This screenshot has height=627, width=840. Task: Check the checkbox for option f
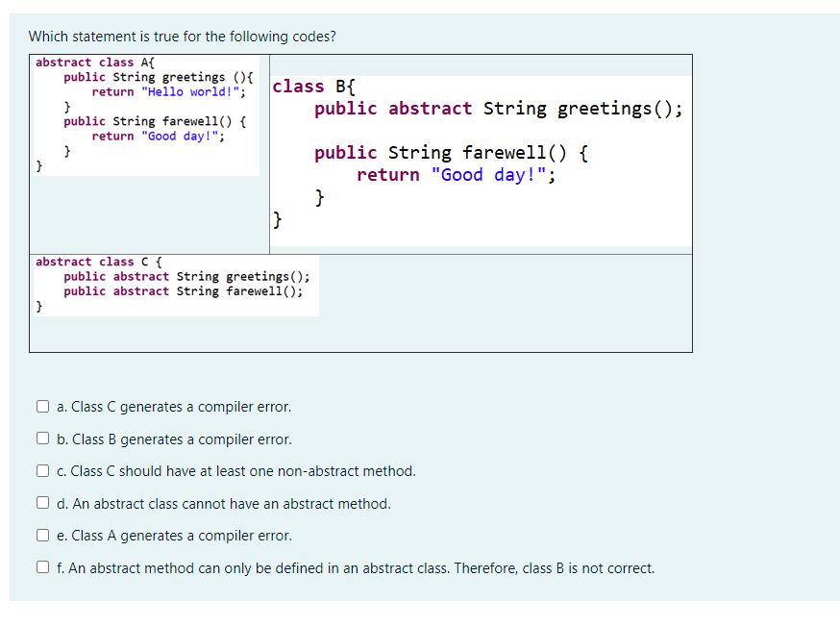tap(42, 566)
